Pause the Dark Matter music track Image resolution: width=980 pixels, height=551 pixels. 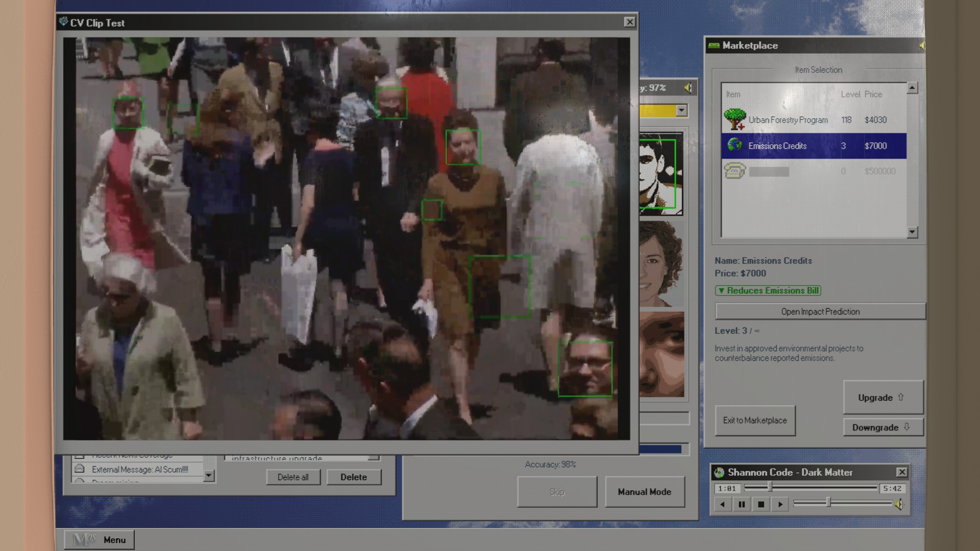point(742,504)
